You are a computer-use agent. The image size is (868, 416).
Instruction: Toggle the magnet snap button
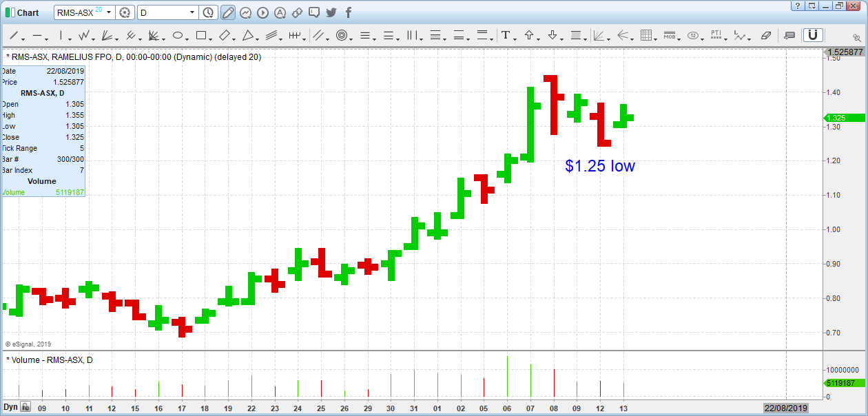(x=813, y=35)
